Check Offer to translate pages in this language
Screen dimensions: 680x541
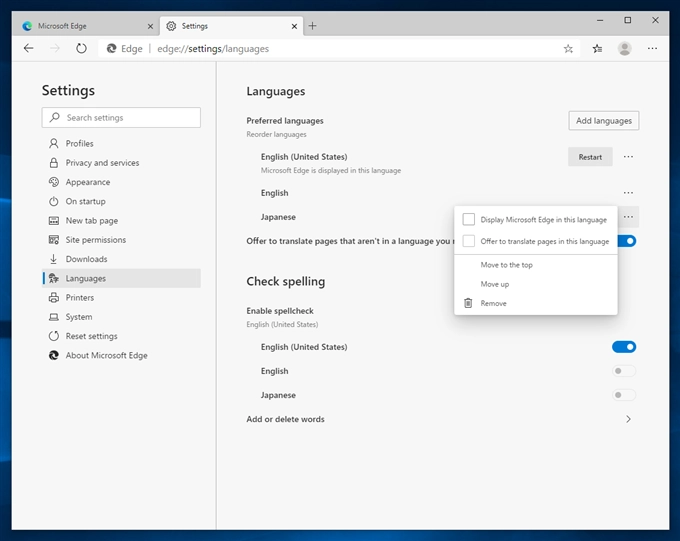coord(468,241)
